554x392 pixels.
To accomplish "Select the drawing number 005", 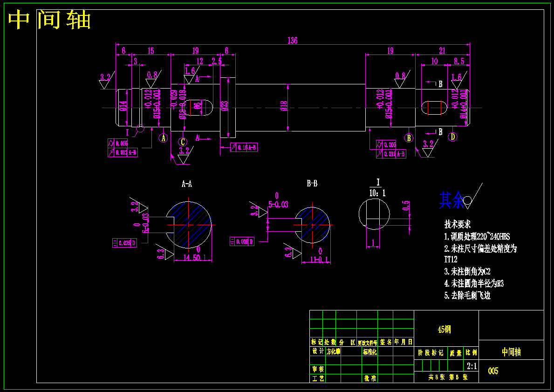I will pyautogui.click(x=493, y=371).
